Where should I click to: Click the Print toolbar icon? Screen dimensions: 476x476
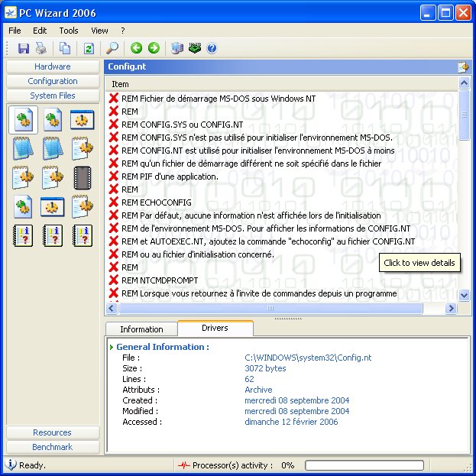point(41,48)
